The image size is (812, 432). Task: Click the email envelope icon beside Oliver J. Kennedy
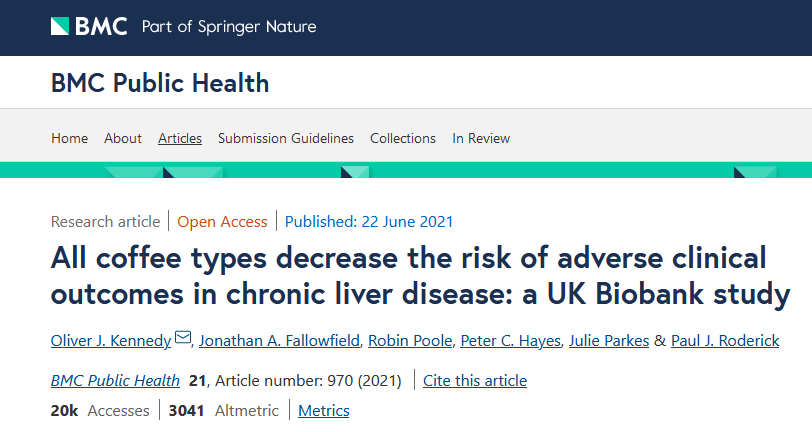click(x=183, y=339)
